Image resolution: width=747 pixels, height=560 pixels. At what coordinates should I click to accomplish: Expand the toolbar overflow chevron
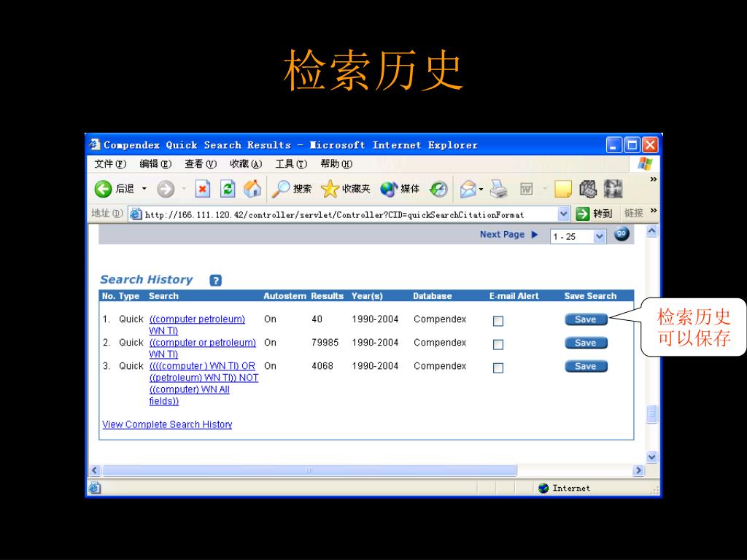tap(654, 179)
